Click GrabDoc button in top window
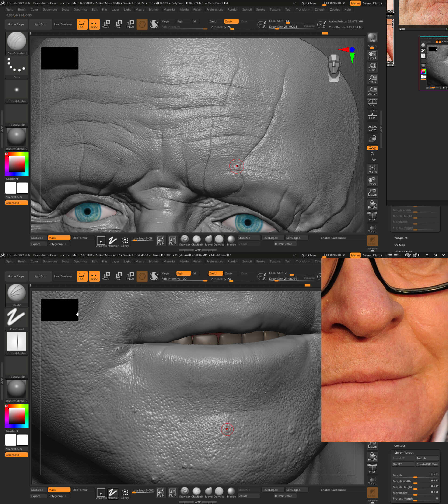 coord(38,238)
